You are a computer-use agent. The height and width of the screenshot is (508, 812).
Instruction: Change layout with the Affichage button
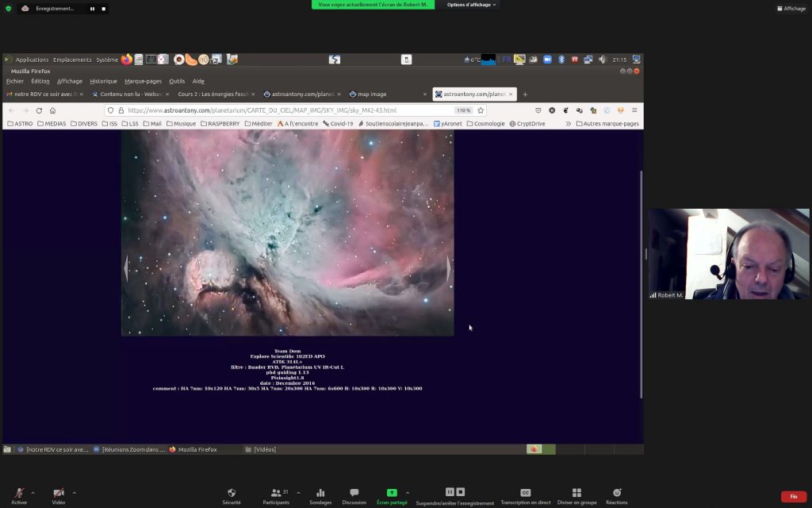(791, 8)
